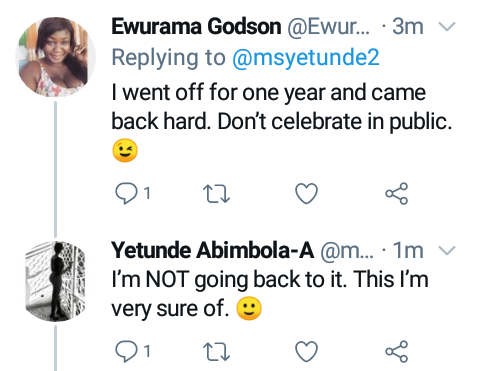View Yetunde's silhouette profile picture
Screen dimensions: 477x371
pyautogui.click(x=55, y=281)
